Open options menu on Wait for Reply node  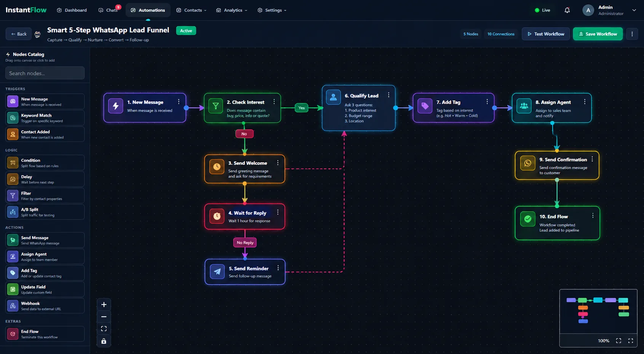[x=278, y=212]
